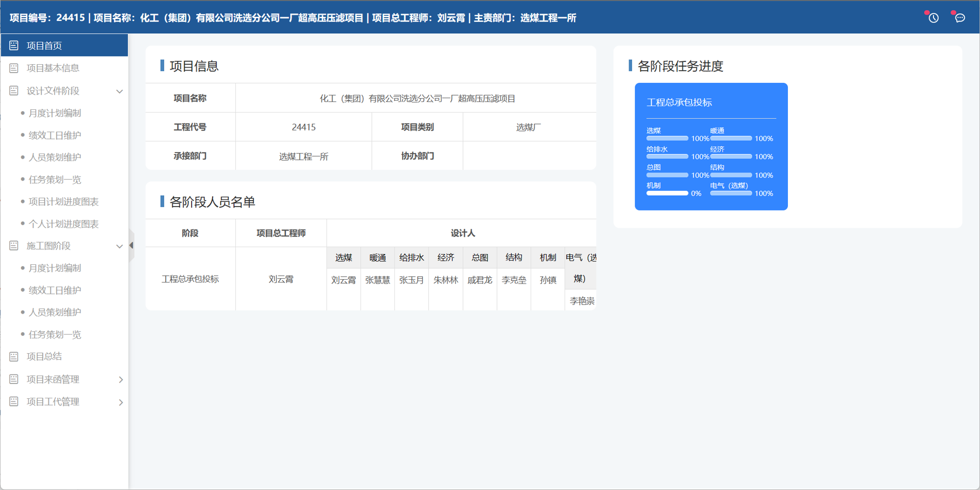The height and width of the screenshot is (490, 980).
Task: Click designer 孙镇 under 机制
Action: point(548,280)
